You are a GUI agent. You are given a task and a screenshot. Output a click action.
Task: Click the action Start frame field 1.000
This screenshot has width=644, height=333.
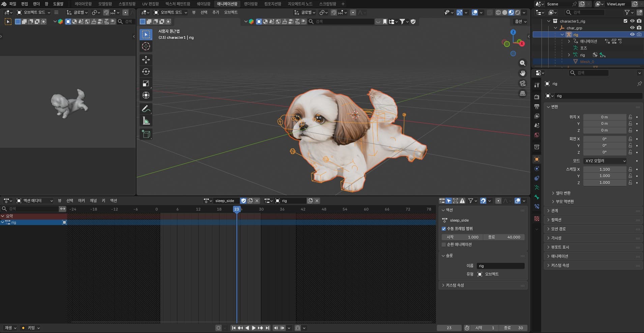[462, 238]
